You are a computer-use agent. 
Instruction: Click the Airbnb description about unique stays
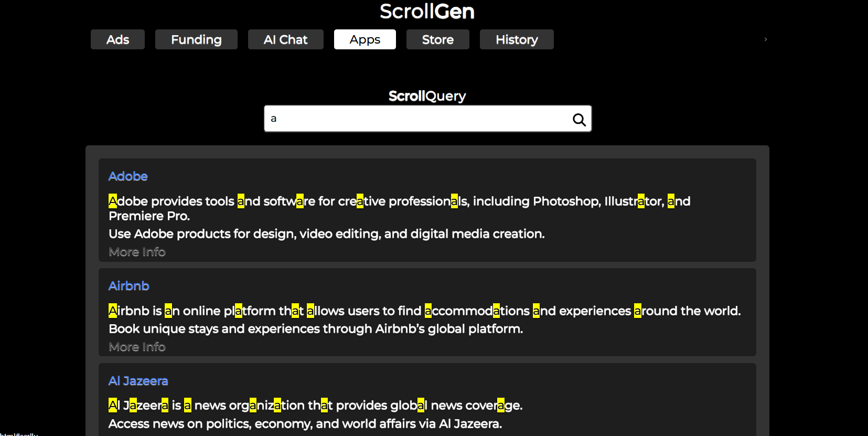click(x=315, y=329)
